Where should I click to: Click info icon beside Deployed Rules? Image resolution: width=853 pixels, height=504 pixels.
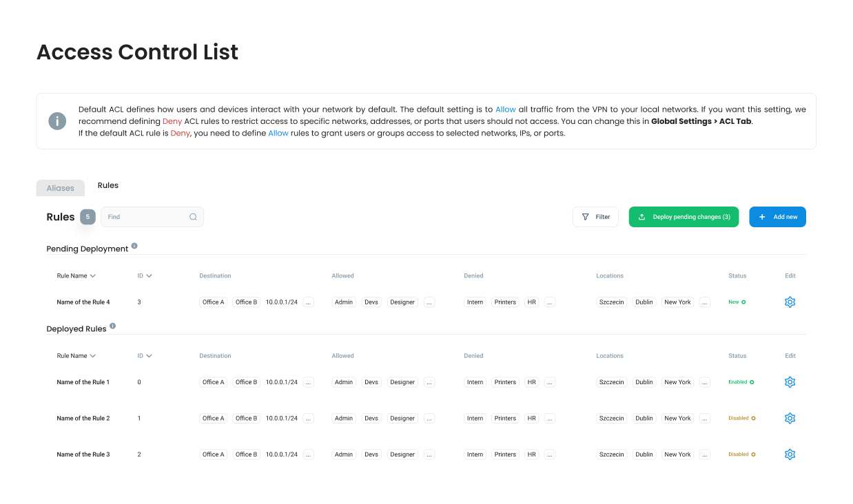pos(112,326)
